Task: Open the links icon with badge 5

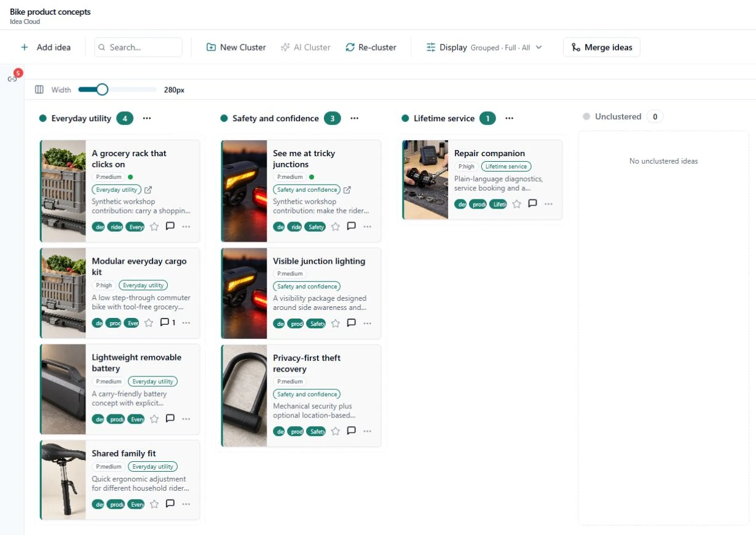Action: (12, 79)
